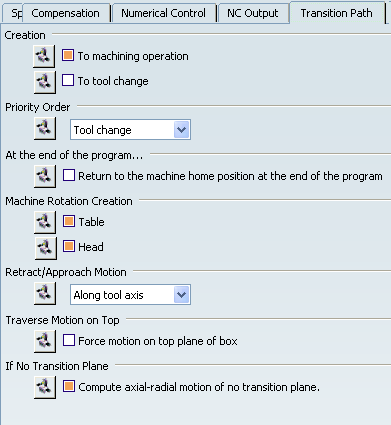Click lock icon for Return to home position
This screenshot has height=425, width=391.
pos(45,176)
